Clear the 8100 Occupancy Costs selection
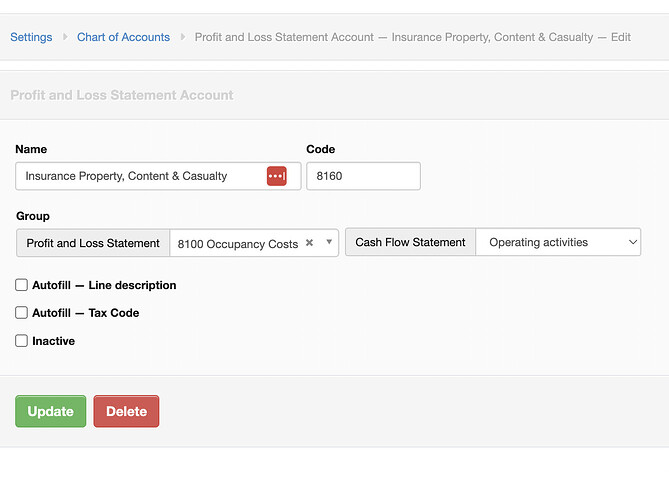The width and height of the screenshot is (669, 500). coord(310,243)
